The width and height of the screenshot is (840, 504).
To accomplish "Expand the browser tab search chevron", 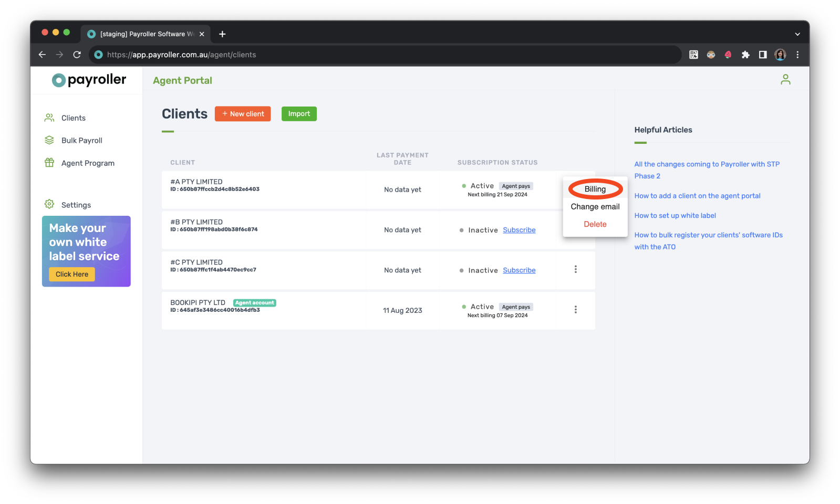I will 797,34.
